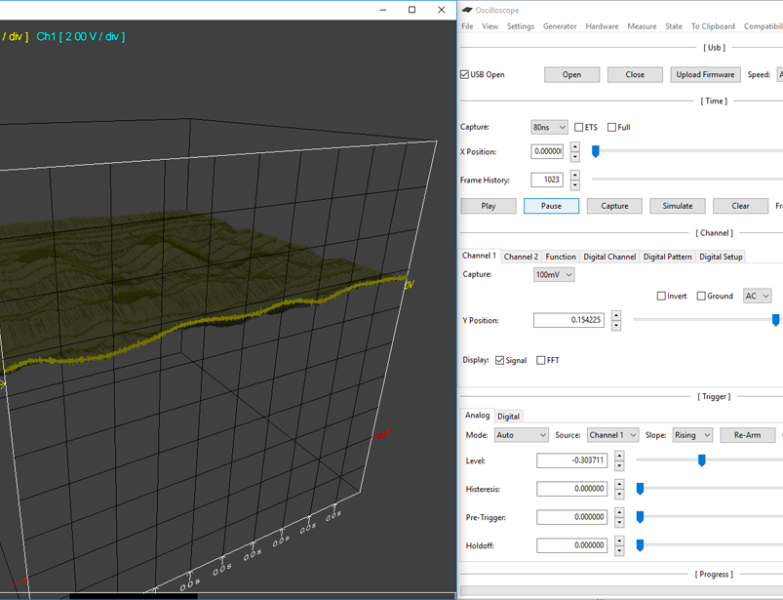Click the Pre-Trigger value field
Image resolution: width=783 pixels, height=600 pixels.
point(572,517)
